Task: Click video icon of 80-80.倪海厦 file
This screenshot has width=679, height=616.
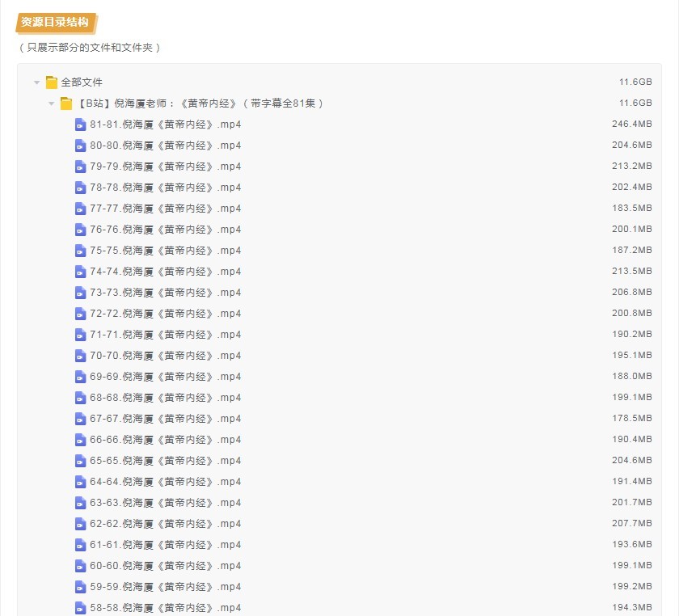Action: [81, 146]
